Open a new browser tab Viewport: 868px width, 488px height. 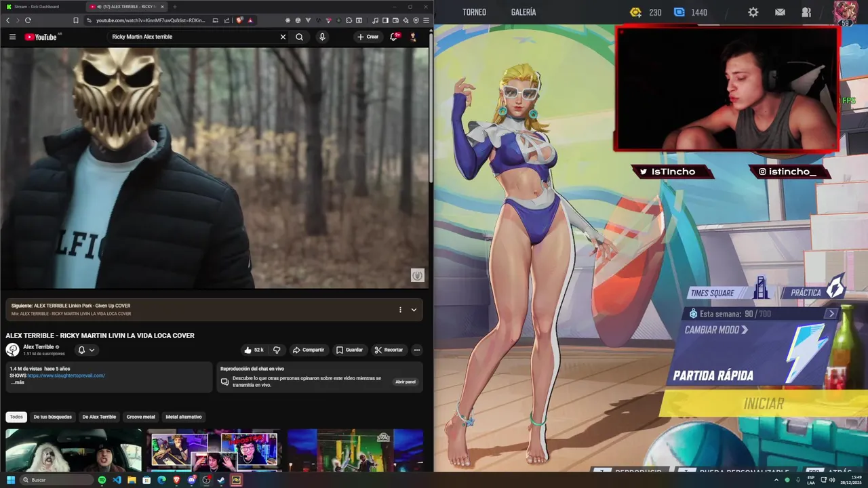[x=174, y=6]
